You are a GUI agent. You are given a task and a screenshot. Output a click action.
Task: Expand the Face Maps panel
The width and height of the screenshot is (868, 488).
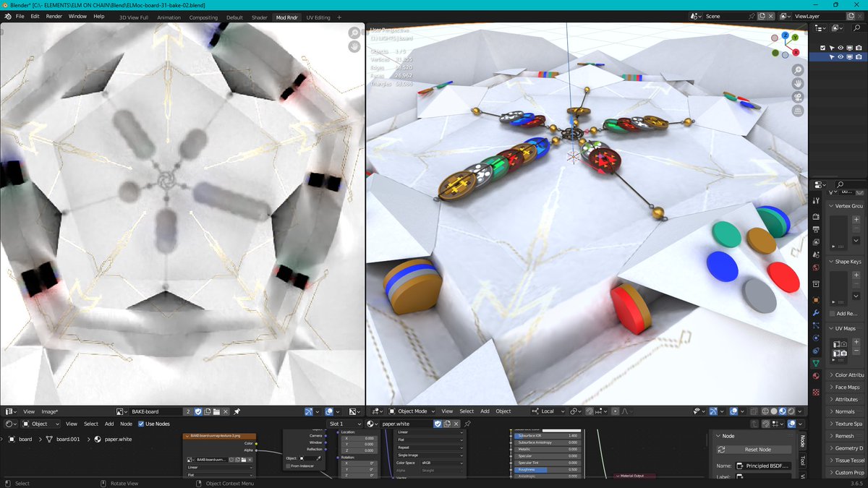(x=845, y=387)
